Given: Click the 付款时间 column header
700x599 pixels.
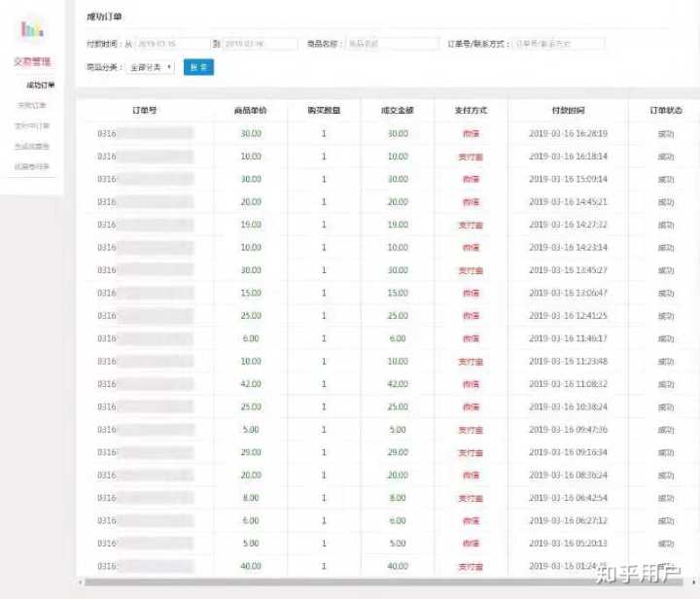Looking at the screenshot, I should (x=568, y=111).
